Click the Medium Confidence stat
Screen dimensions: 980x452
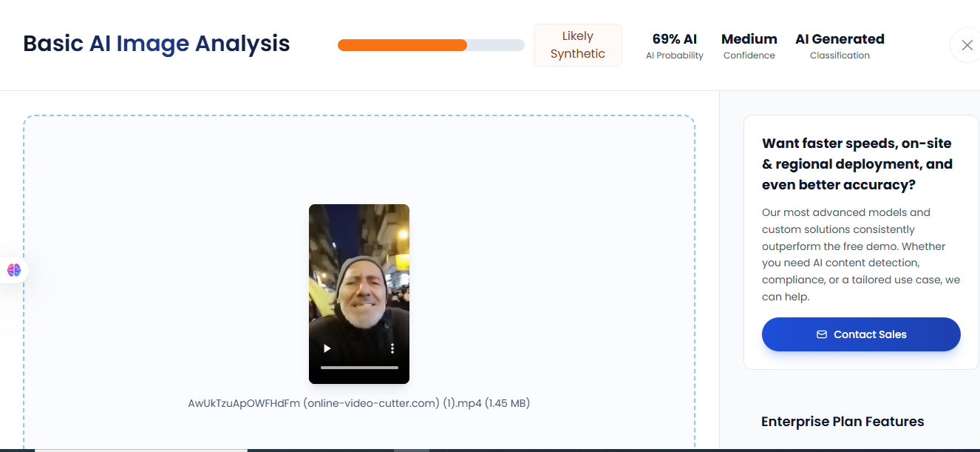click(749, 46)
